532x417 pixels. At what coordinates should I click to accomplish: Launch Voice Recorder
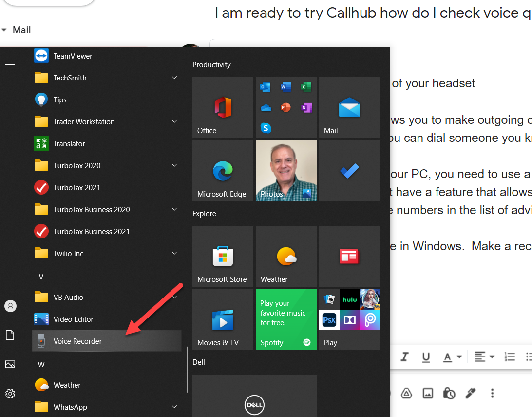click(107, 341)
